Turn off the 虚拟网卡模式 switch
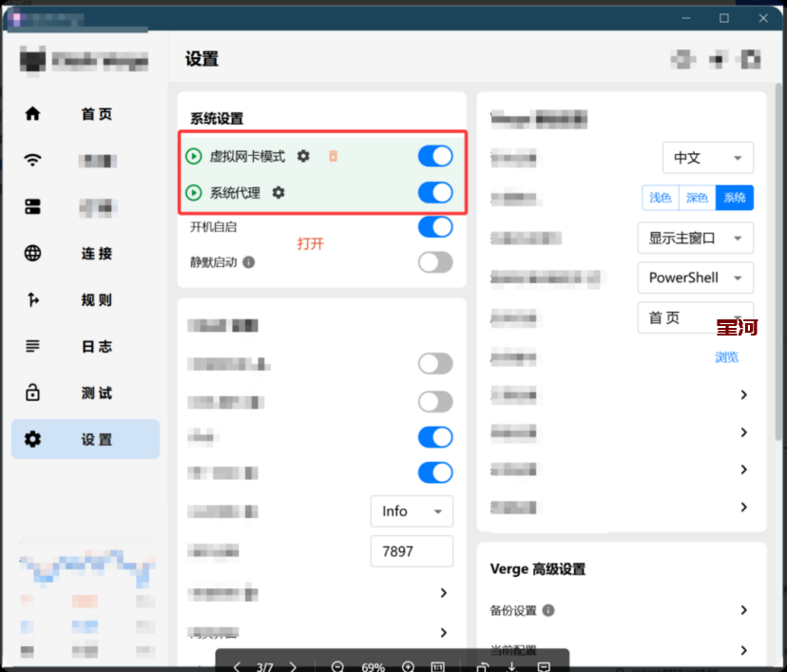Viewport: 787px width, 672px height. click(x=435, y=156)
